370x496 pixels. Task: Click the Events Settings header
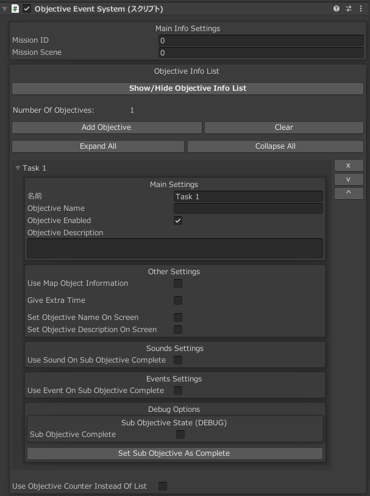174,379
